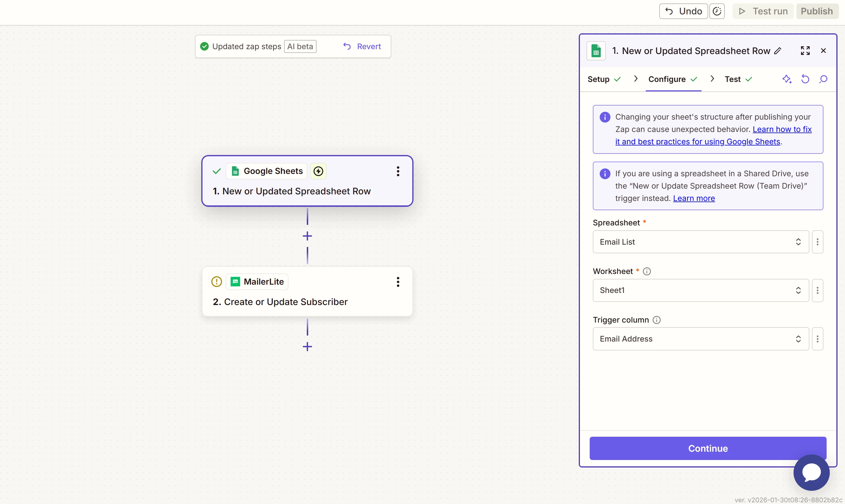This screenshot has width=845, height=504.
Task: Open the Spreadsheet dropdown showing Email List
Action: click(x=700, y=242)
